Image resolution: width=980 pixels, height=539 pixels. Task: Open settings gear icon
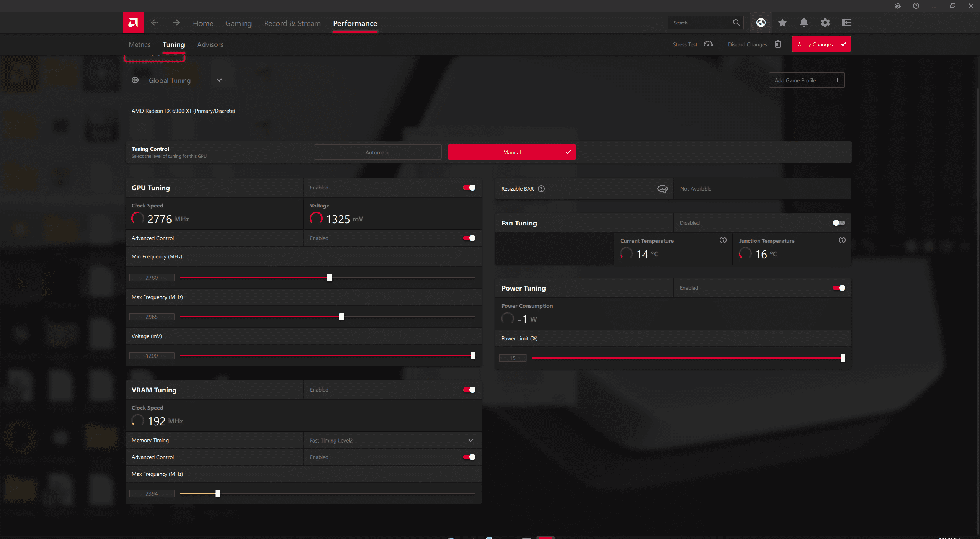pyautogui.click(x=825, y=23)
